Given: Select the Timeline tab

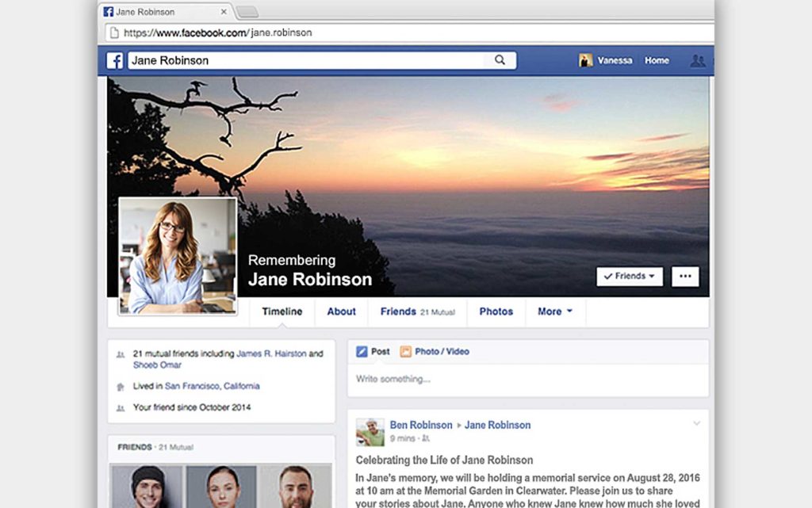Looking at the screenshot, I should point(282,311).
